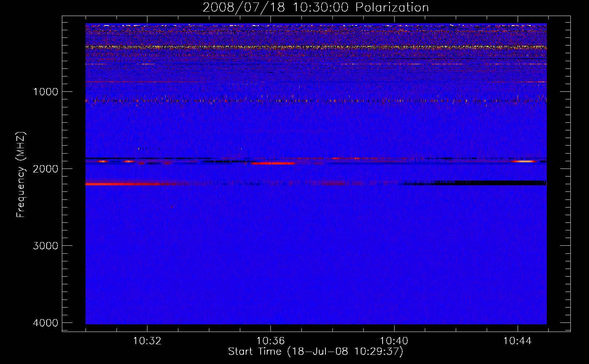The image size is (589, 364).
Task: Click the 10:36 time tick label
Action: point(270,341)
